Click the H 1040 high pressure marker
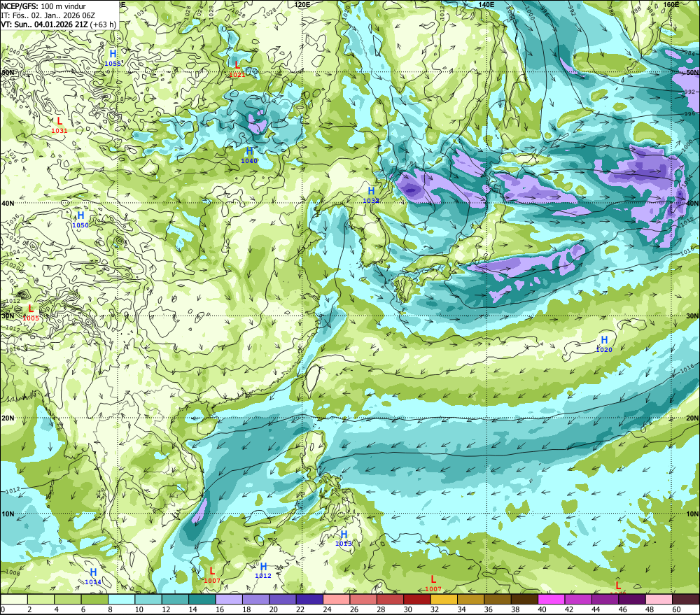 click(x=249, y=155)
